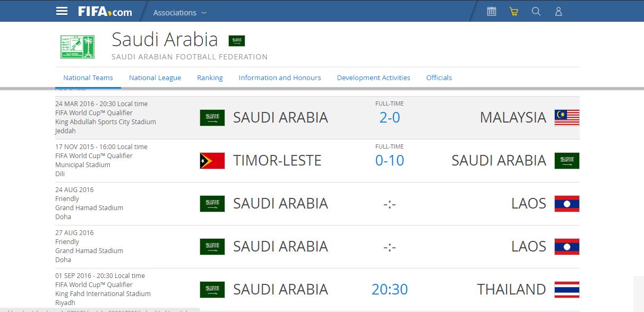Viewport: 644px width, 312px height.
Task: Open the yellow shopping cart icon
Action: click(x=514, y=11)
